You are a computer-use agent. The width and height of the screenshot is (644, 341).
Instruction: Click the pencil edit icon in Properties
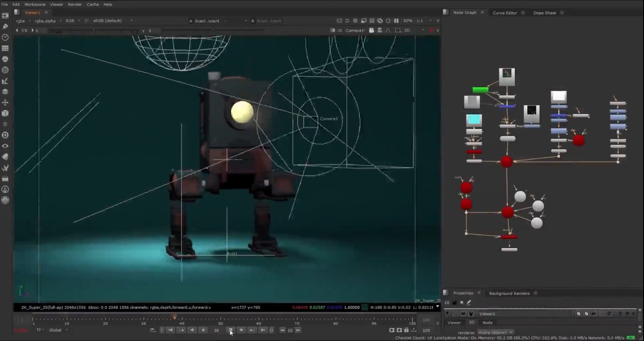tap(469, 303)
